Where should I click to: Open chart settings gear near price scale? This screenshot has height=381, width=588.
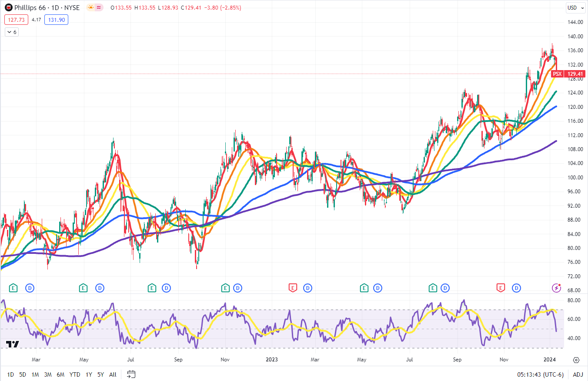[x=576, y=360]
